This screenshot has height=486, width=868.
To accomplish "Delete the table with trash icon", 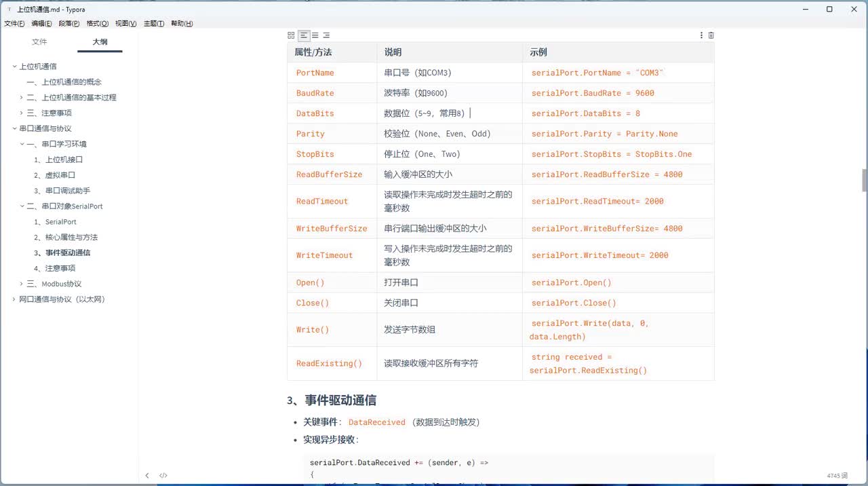I will click(711, 35).
